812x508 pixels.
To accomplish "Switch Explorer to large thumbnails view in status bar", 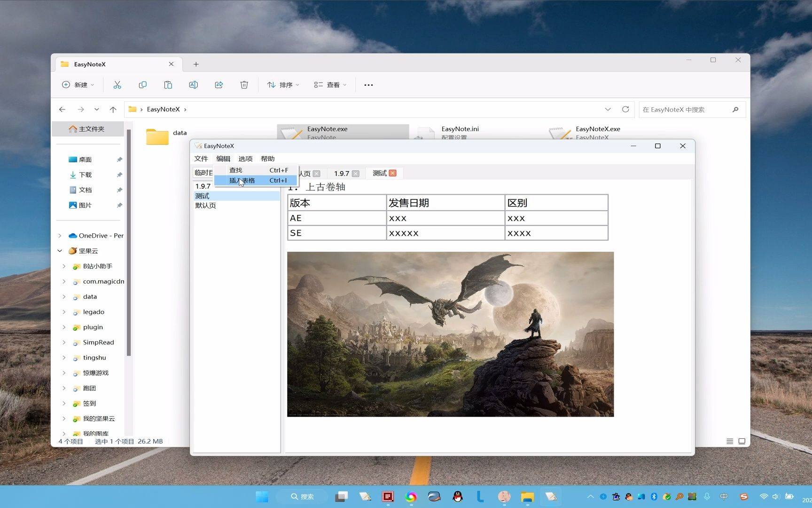I will pos(742,441).
